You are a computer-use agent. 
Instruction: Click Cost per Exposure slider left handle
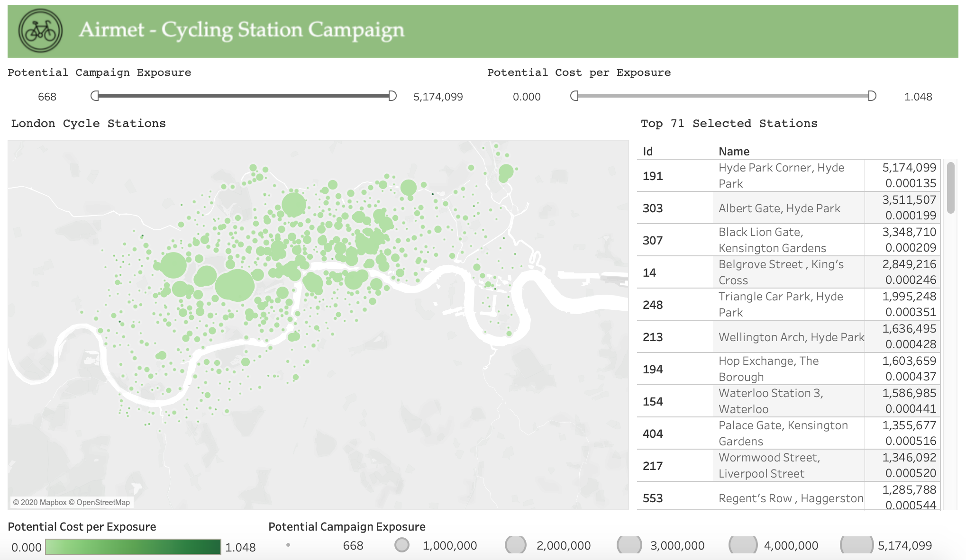574,96
